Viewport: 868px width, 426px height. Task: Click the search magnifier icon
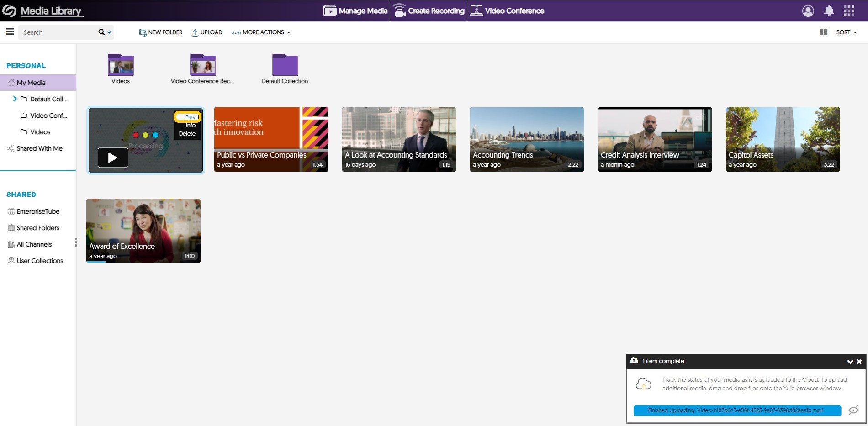pyautogui.click(x=101, y=32)
